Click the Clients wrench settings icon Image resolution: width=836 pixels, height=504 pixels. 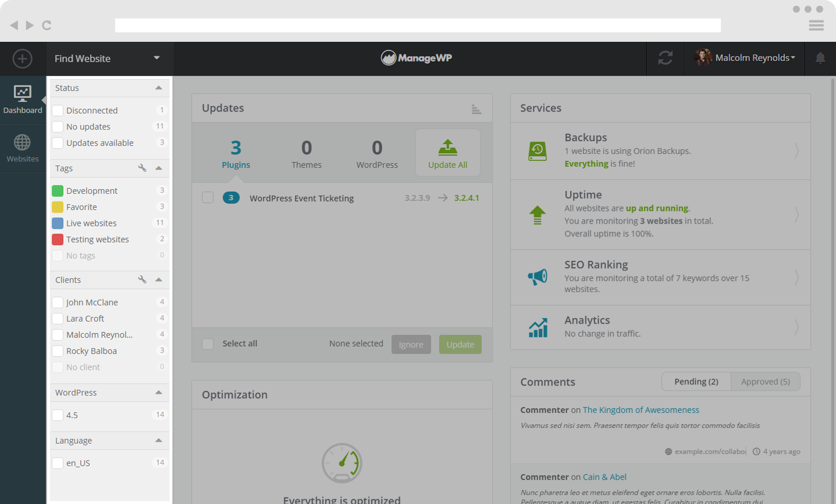[142, 279]
